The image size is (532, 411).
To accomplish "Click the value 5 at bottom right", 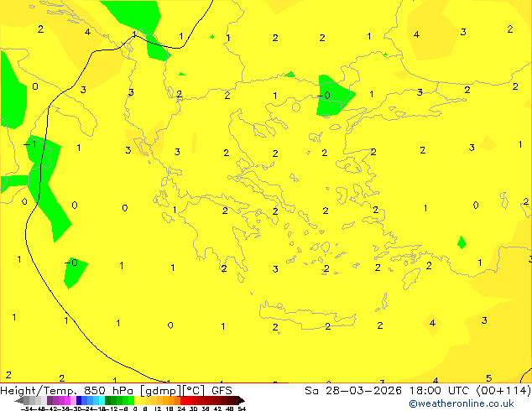I will (x=488, y=378).
